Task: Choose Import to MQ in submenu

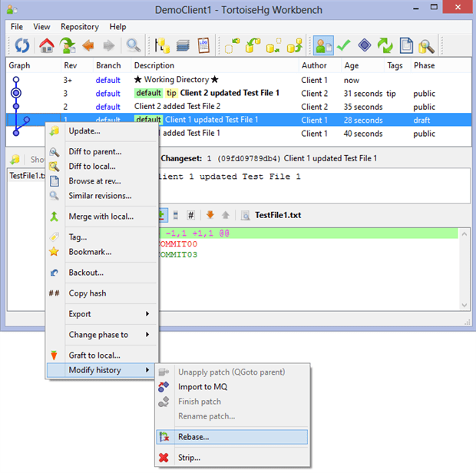Action: click(x=232, y=387)
